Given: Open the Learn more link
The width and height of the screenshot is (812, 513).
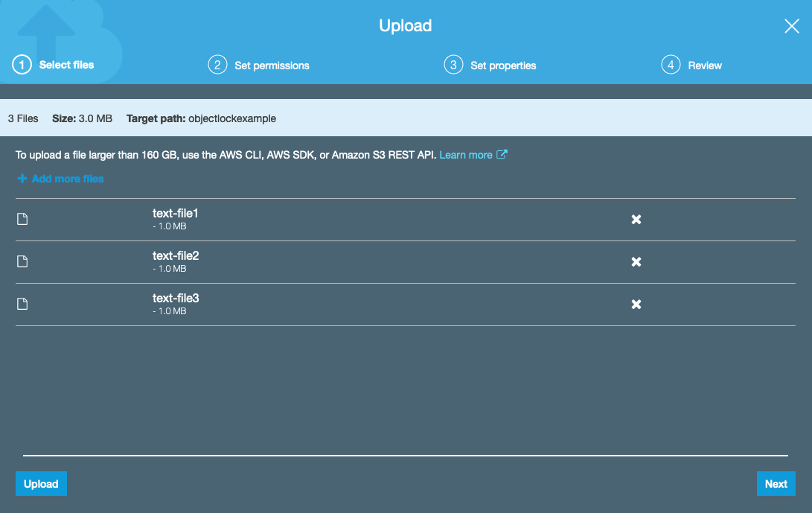Looking at the screenshot, I should tap(465, 154).
